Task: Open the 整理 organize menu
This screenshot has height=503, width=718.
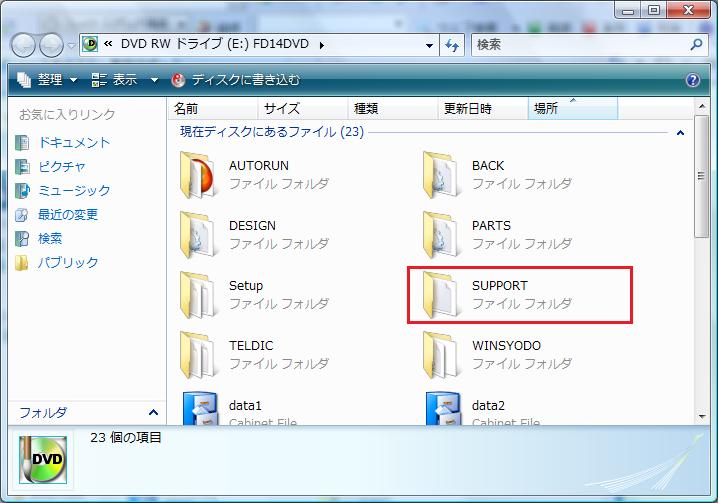Action: coord(47,80)
